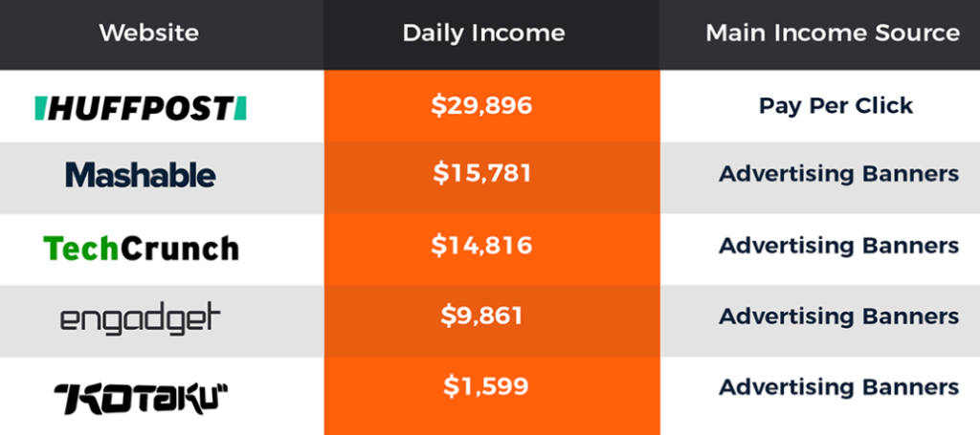Click the HuffPost logo

140,109
